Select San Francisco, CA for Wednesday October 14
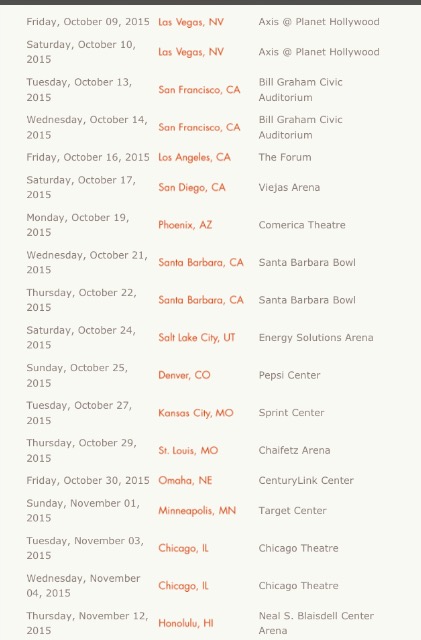 click(x=199, y=127)
